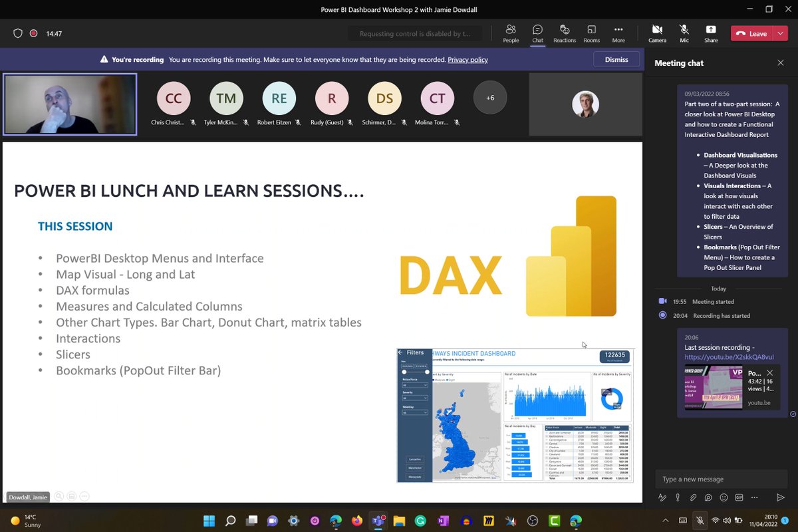The width and height of the screenshot is (798, 532).
Task: Open the Privacy policy link
Action: 467,60
